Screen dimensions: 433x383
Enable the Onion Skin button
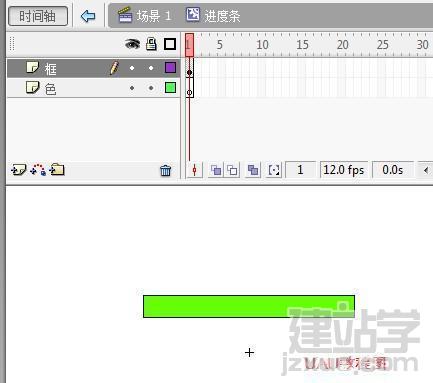[x=216, y=170]
